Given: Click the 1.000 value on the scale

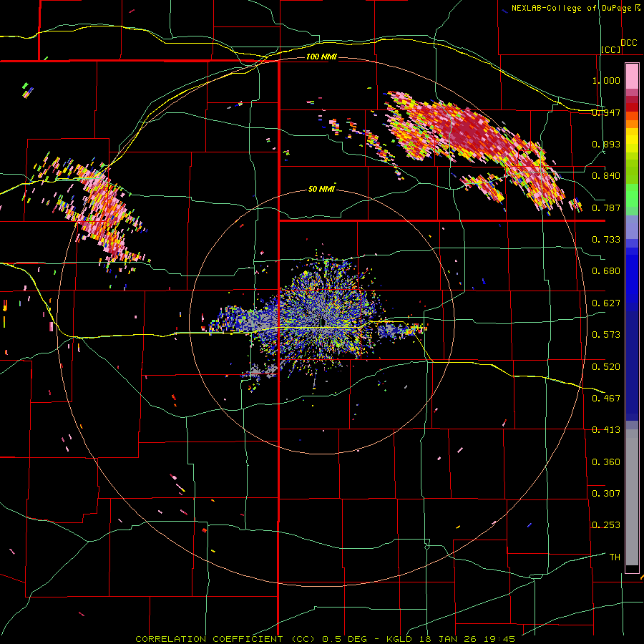Looking at the screenshot, I should tap(606, 80).
